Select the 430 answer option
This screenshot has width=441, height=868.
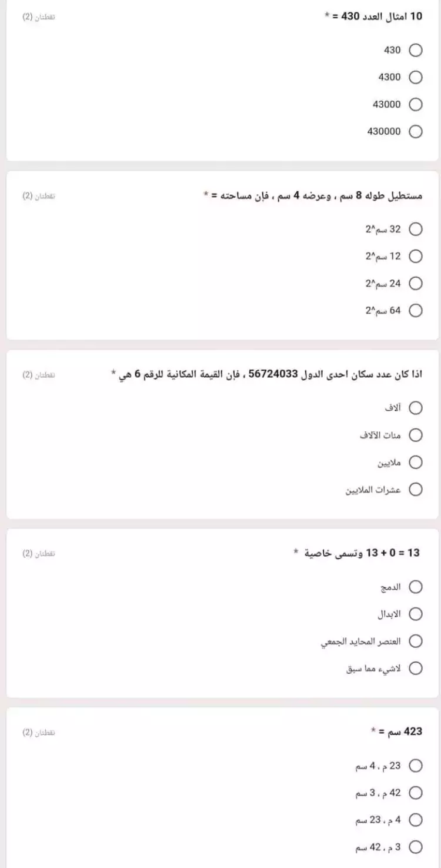click(415, 50)
